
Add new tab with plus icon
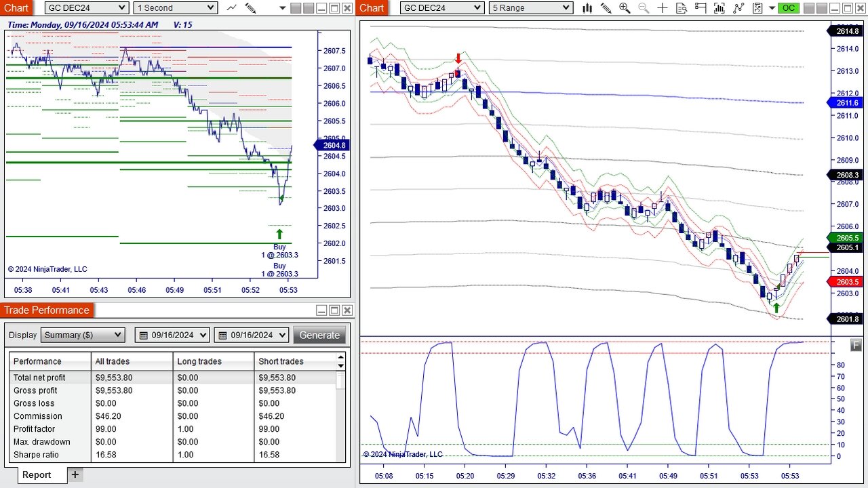click(75, 474)
